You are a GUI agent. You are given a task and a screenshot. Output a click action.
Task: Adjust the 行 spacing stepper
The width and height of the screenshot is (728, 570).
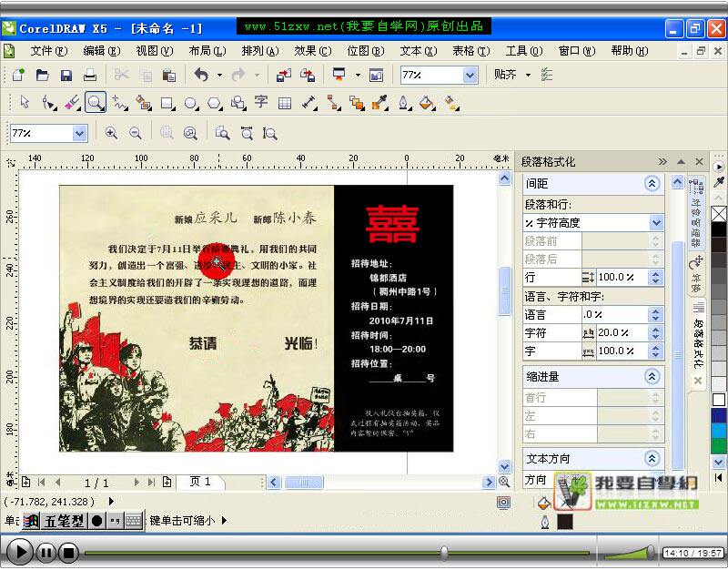[655, 278]
